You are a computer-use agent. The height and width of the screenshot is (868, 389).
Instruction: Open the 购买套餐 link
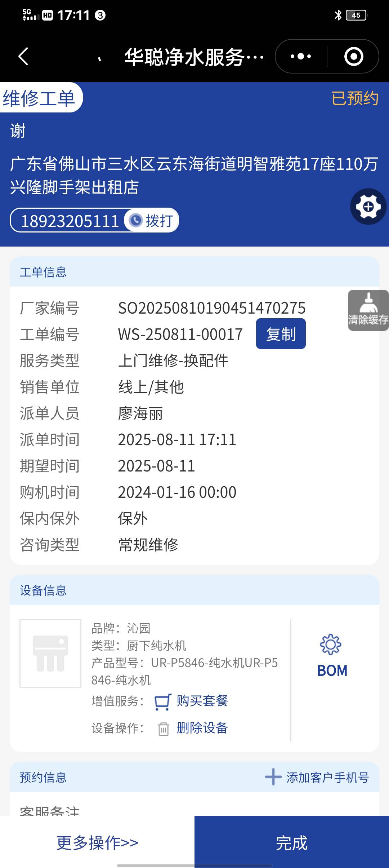[x=202, y=701]
